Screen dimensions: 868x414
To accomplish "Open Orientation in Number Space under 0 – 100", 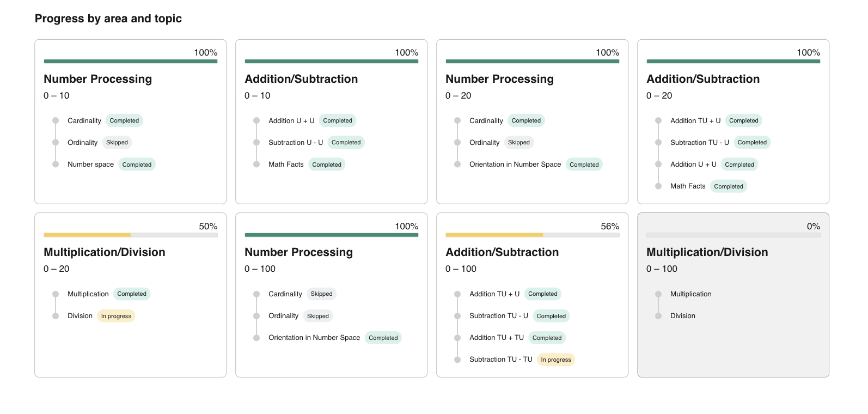I will (314, 338).
